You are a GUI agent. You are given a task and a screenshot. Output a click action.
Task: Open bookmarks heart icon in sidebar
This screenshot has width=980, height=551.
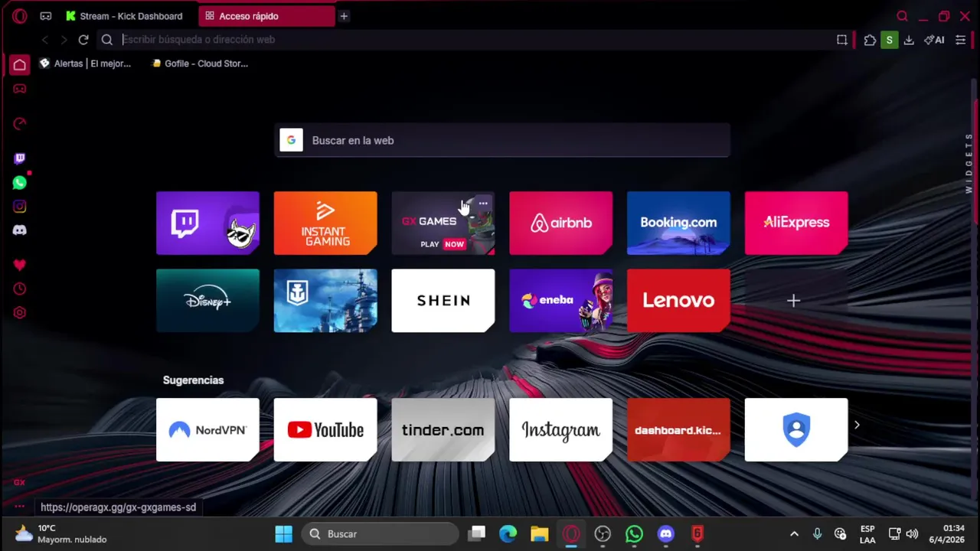pos(20,265)
